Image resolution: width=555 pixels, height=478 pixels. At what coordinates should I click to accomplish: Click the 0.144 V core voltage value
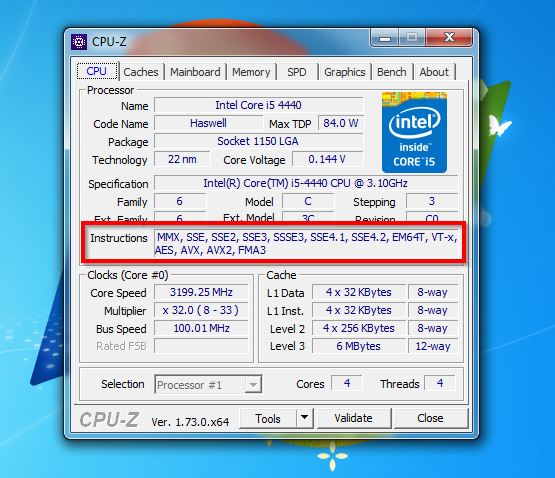327,159
